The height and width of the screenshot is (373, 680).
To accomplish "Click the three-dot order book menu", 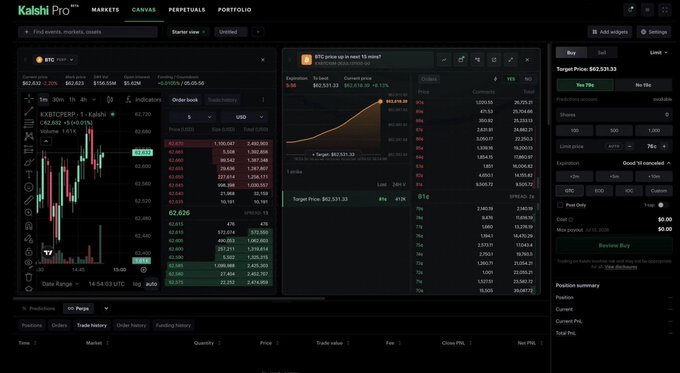I will point(263,100).
